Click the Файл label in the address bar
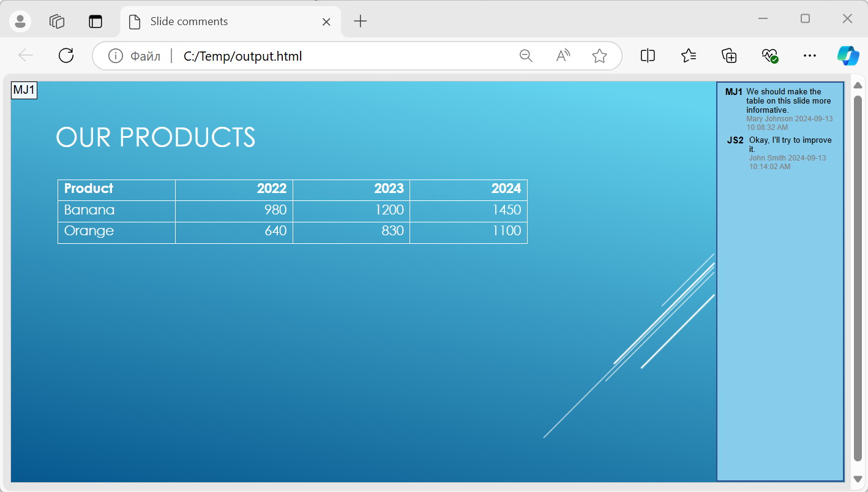Image resolution: width=868 pixels, height=492 pixels. tap(145, 56)
